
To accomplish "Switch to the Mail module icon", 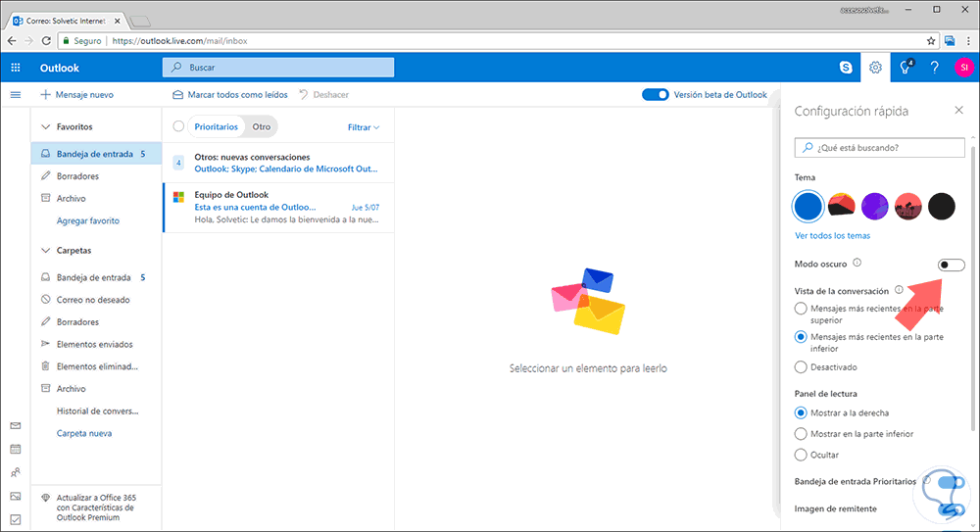I will click(x=16, y=426).
